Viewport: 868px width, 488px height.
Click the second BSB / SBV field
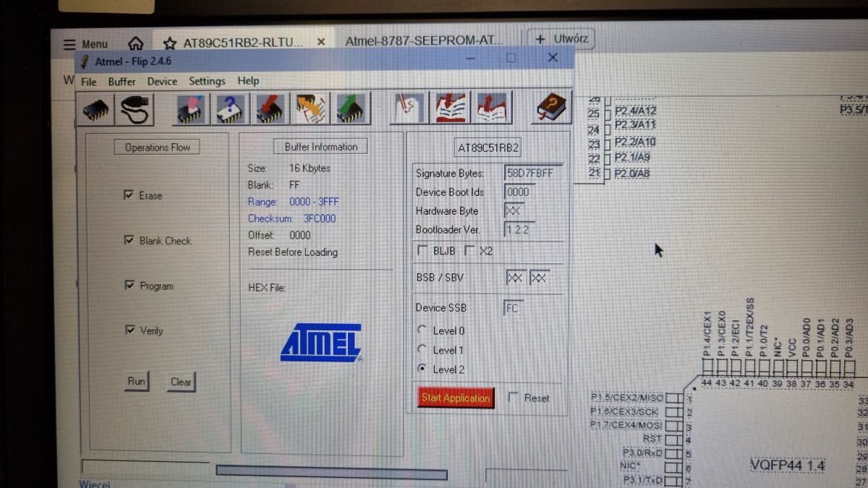click(x=540, y=278)
